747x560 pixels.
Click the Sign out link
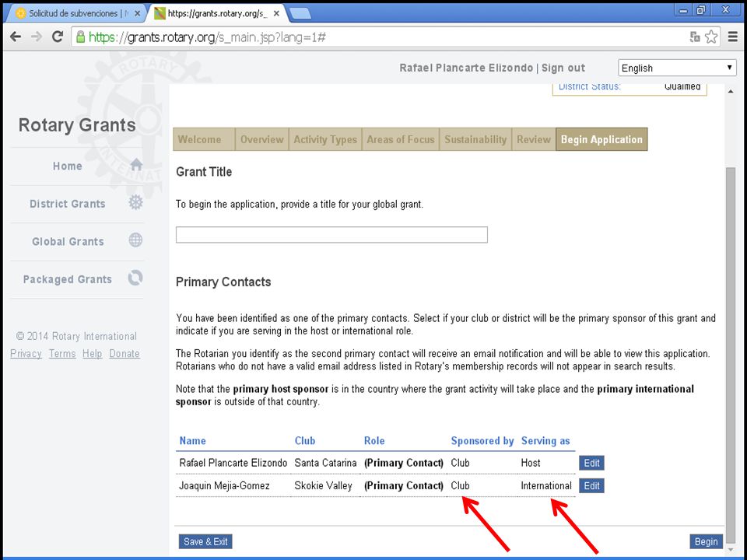tap(563, 68)
